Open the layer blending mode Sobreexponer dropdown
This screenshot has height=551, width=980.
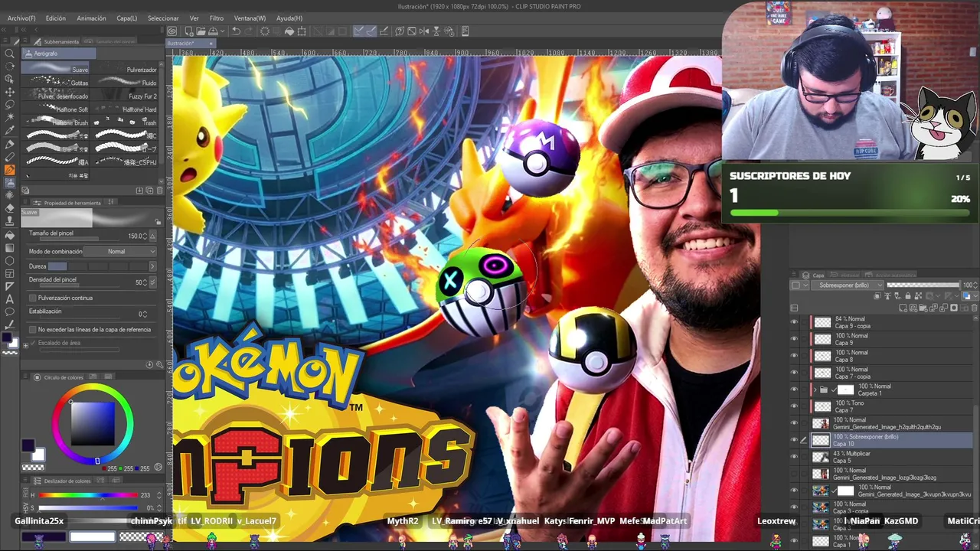pyautogui.click(x=848, y=285)
